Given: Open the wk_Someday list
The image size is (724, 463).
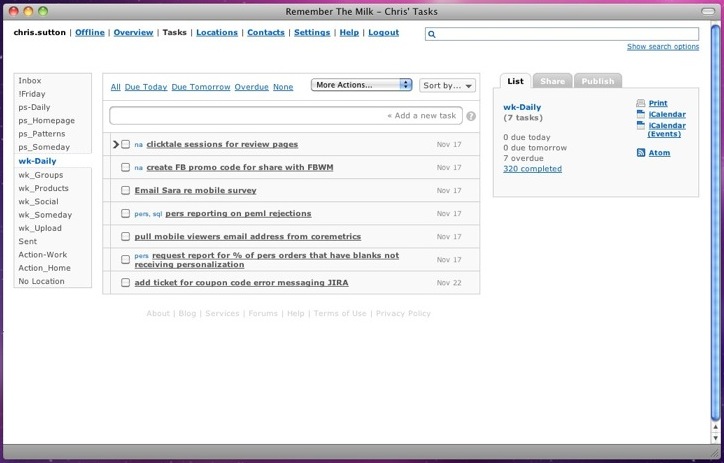Looking at the screenshot, I should tap(45, 215).
